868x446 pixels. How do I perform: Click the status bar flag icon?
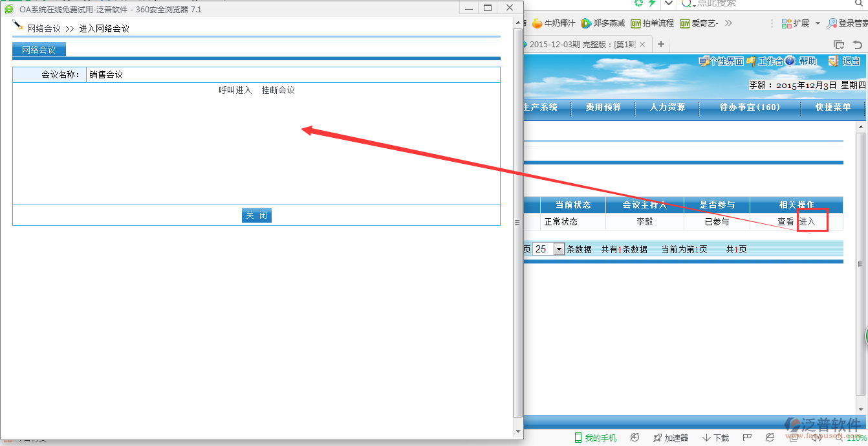tap(747, 438)
